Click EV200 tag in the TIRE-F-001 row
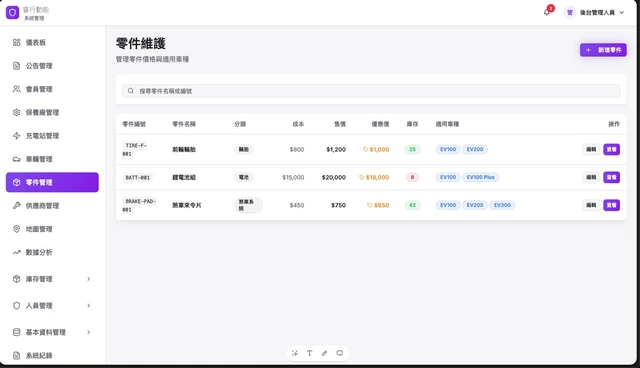Image resolution: width=640 pixels, height=368 pixels. click(475, 149)
